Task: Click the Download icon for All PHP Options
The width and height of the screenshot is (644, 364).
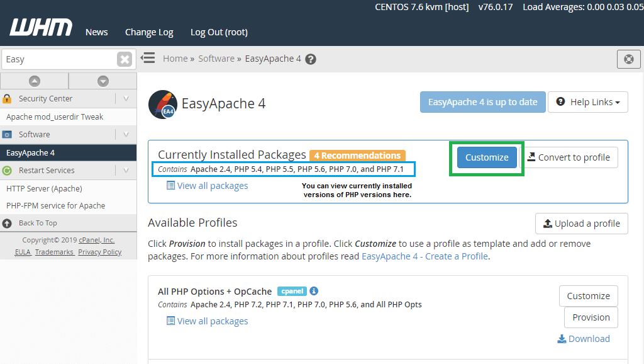Action: tap(562, 339)
